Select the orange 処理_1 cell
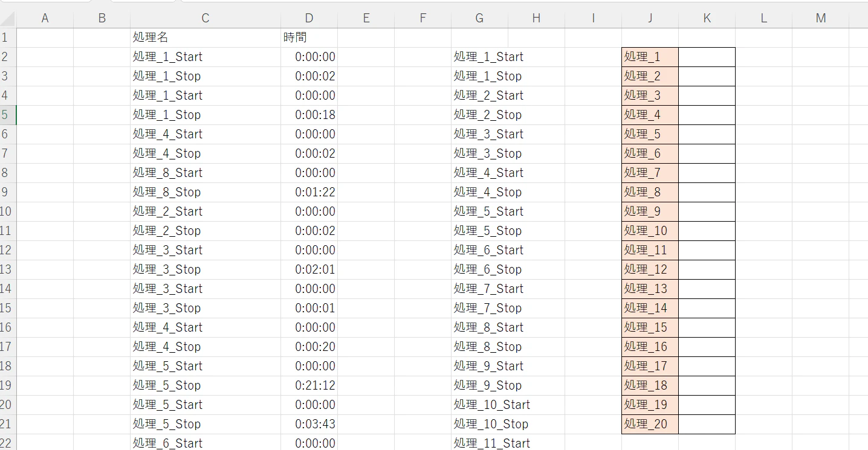868x450 pixels. pos(650,57)
